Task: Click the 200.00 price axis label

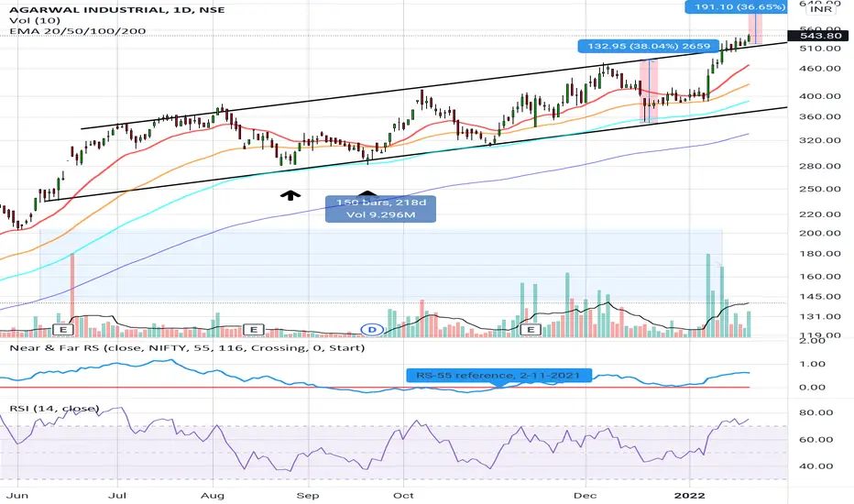Action: (x=821, y=233)
